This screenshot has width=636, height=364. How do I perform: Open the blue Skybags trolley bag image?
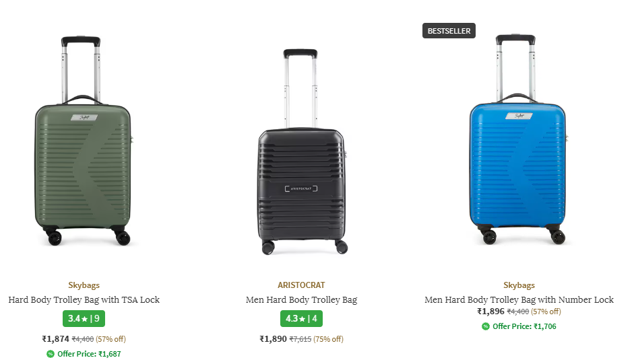click(x=518, y=139)
